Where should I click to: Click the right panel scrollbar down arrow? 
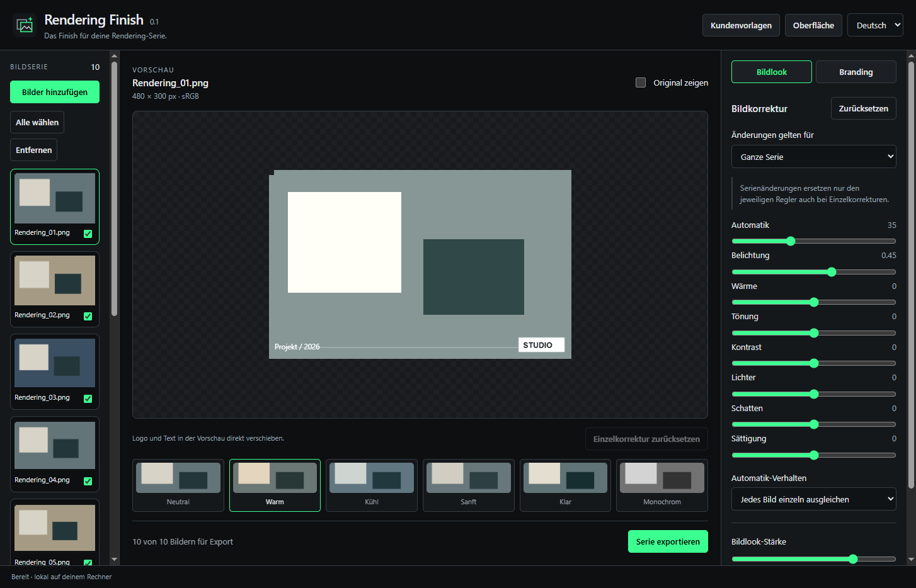point(911,559)
